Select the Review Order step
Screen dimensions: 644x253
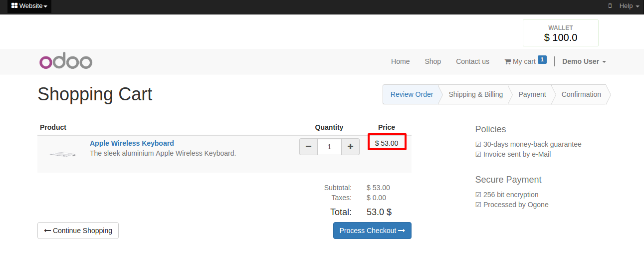412,94
